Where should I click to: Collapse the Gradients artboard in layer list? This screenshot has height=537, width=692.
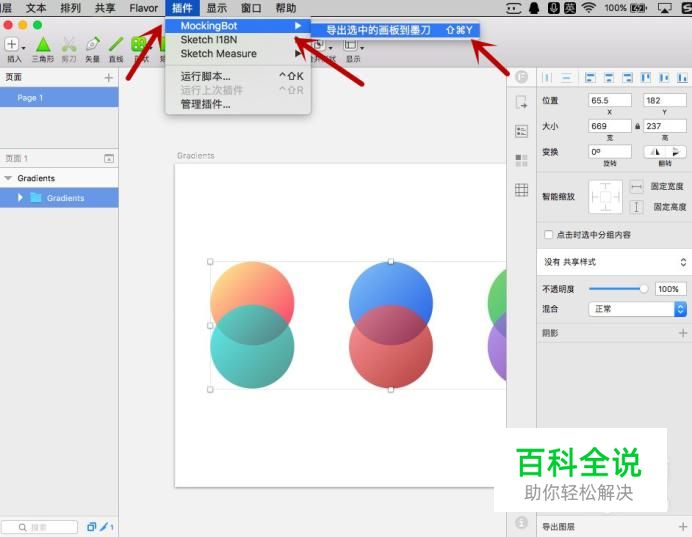(x=8, y=178)
